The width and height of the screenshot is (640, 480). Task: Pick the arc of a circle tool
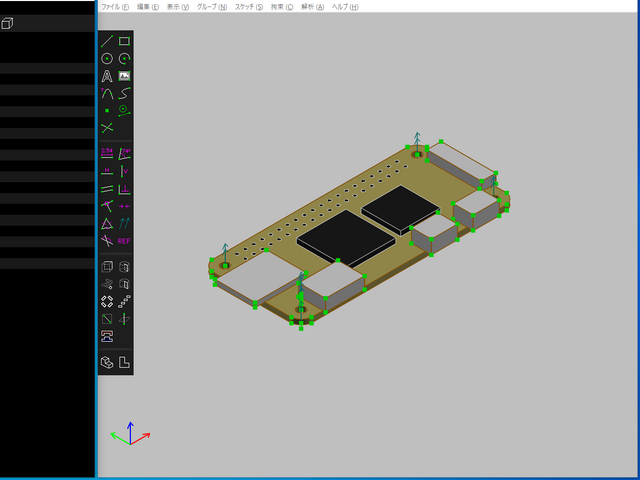click(x=124, y=59)
